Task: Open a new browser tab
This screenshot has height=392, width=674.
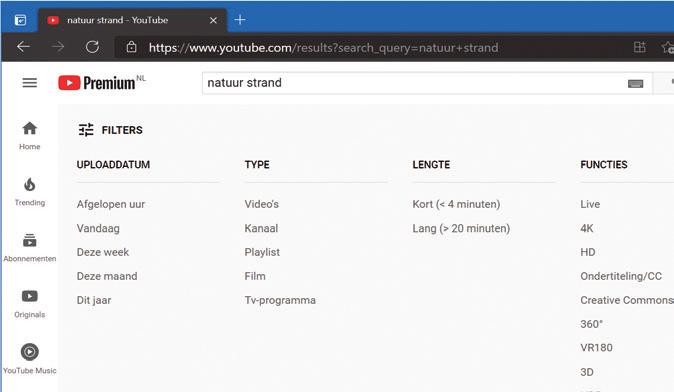Action: [240, 20]
